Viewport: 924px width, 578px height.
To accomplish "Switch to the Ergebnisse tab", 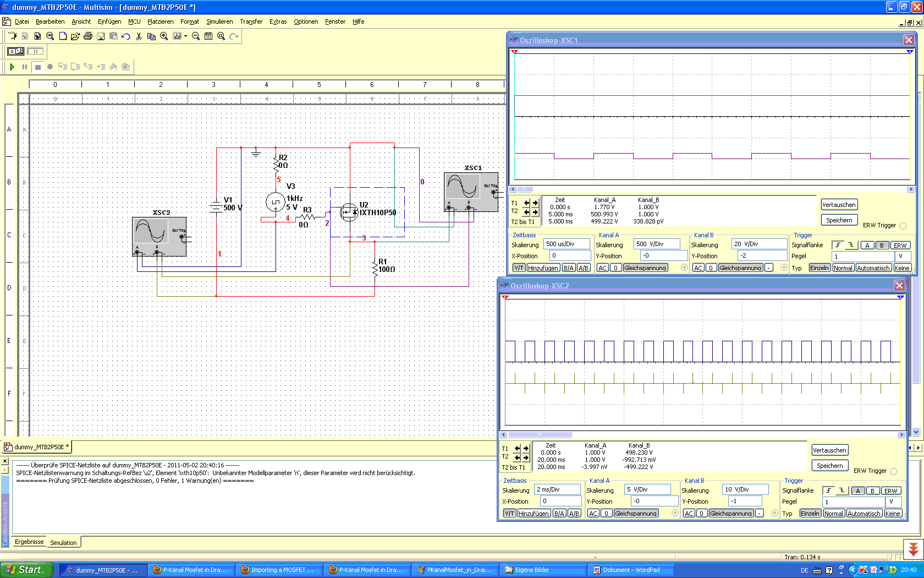I will coord(29,542).
